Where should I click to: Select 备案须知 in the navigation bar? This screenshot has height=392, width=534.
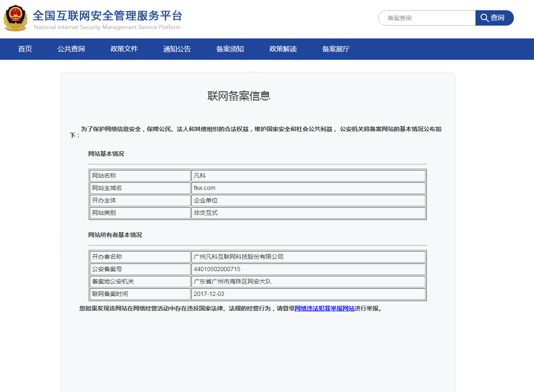[x=230, y=49]
